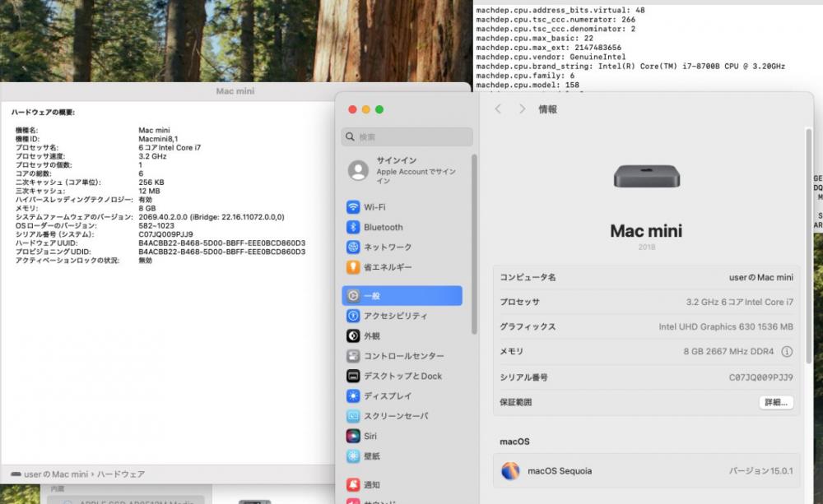The width and height of the screenshot is (823, 504).
Task: Close the System Settings window
Action: pyautogui.click(x=353, y=109)
